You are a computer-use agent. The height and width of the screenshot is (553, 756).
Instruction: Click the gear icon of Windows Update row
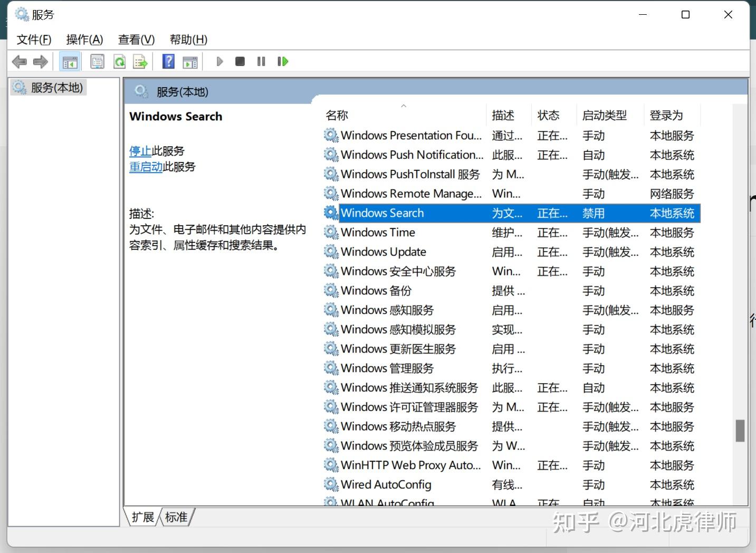(x=331, y=252)
